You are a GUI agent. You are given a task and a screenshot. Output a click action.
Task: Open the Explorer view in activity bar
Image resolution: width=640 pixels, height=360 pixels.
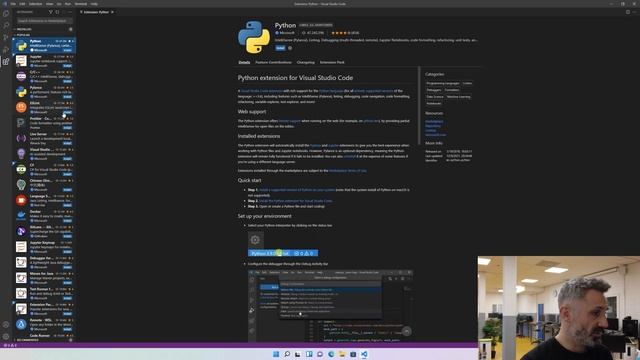6,13
